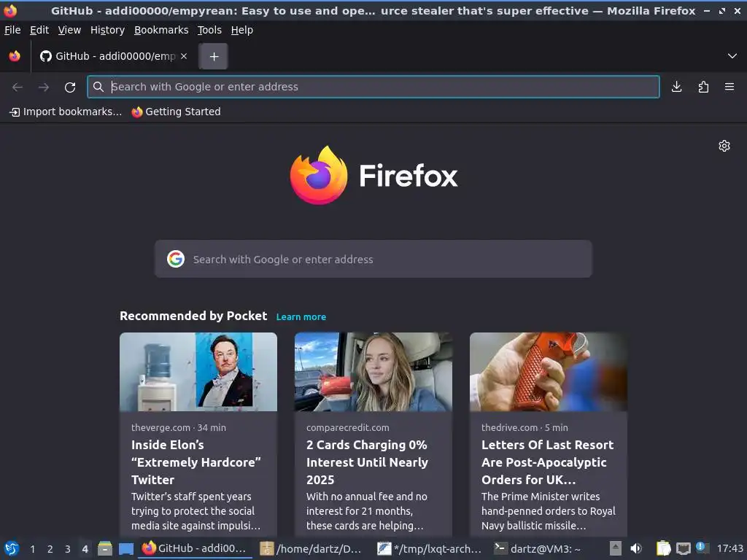Click Import bookmarks in bookmarks toolbar
This screenshot has width=747, height=560.
click(x=66, y=112)
